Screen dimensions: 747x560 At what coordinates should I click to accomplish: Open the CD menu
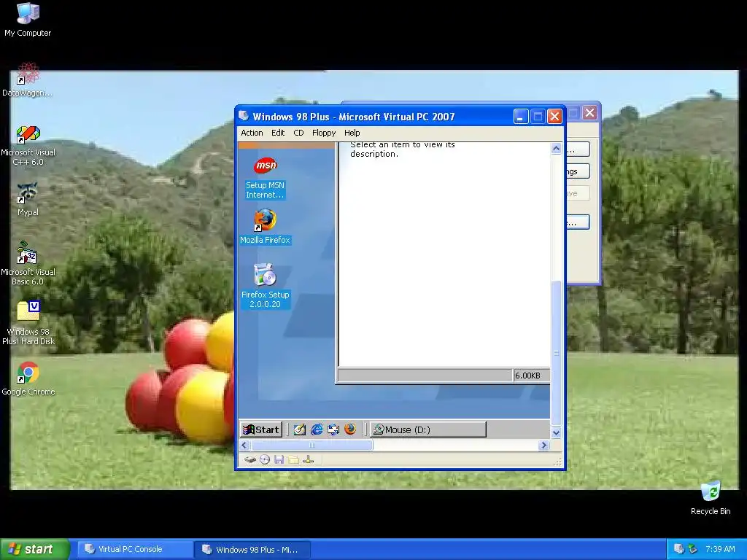[x=298, y=133]
